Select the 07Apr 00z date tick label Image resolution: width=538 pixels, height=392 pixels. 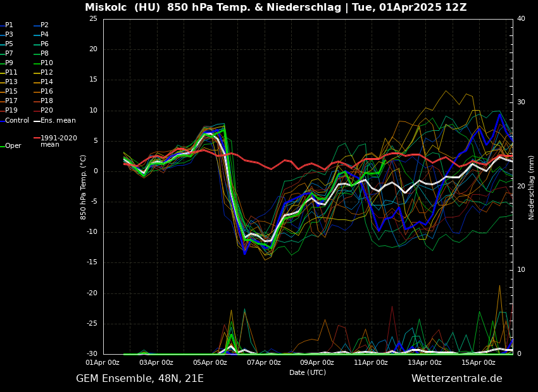pos(263,362)
